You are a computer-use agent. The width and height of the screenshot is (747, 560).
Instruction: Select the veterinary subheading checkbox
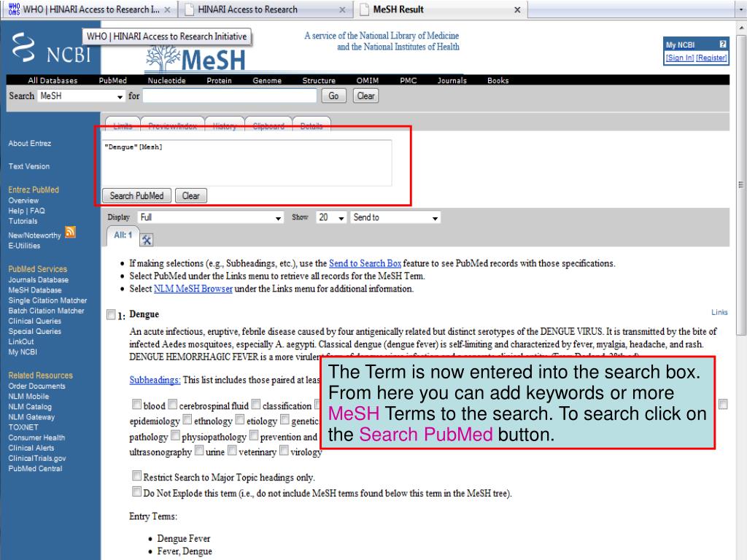(232, 451)
